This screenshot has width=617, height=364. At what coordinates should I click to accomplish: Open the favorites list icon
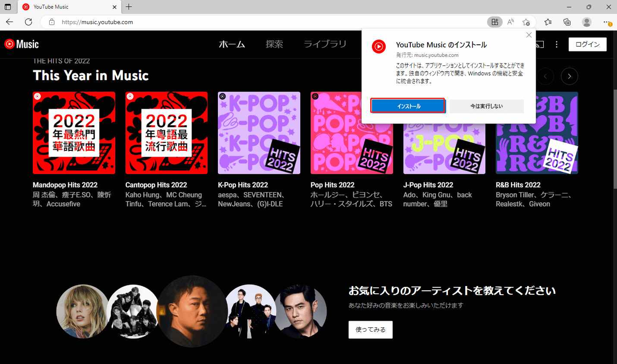[x=548, y=22]
